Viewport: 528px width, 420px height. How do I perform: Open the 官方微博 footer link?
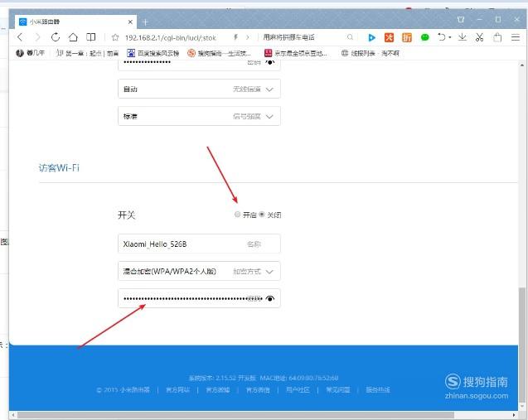coord(218,389)
